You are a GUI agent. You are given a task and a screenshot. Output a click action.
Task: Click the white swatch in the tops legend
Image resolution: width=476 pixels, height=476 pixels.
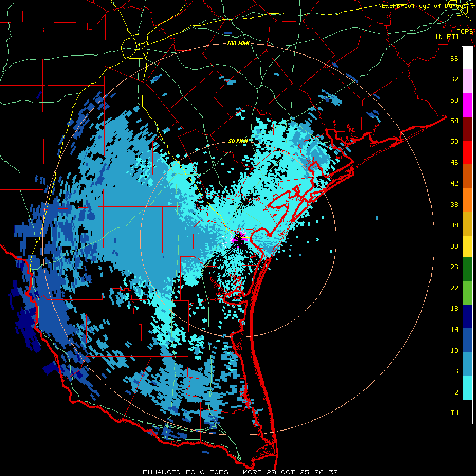[467, 58]
